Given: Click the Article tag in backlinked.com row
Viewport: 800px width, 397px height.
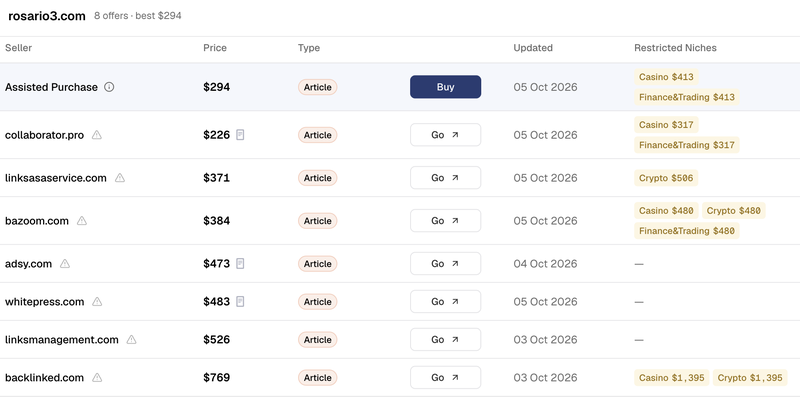Looking at the screenshot, I should [317, 378].
